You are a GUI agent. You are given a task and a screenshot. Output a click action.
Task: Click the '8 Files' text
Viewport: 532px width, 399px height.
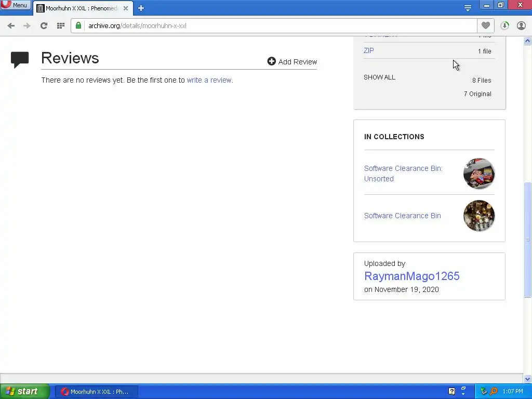pos(482,81)
